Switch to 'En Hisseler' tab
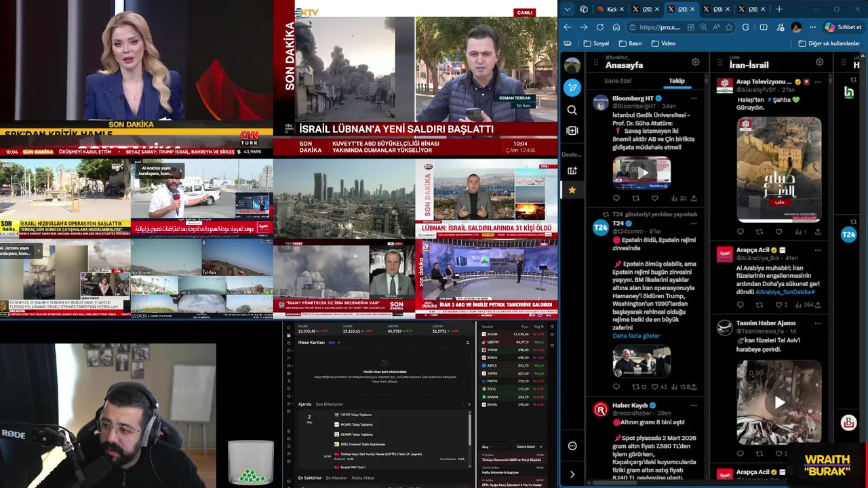868x488 pixels. click(x=336, y=478)
